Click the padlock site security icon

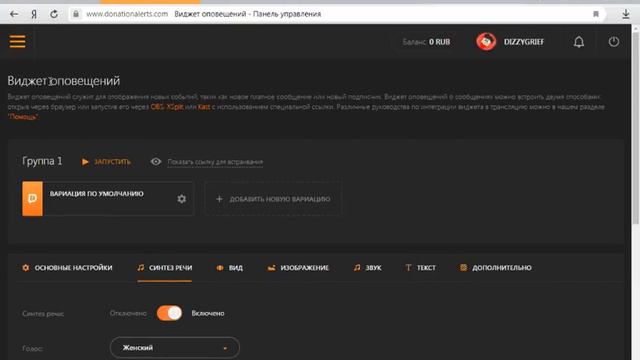click(76, 14)
